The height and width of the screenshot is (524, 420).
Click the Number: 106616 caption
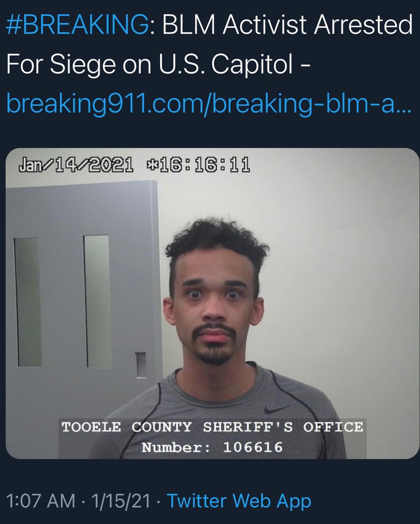212,447
